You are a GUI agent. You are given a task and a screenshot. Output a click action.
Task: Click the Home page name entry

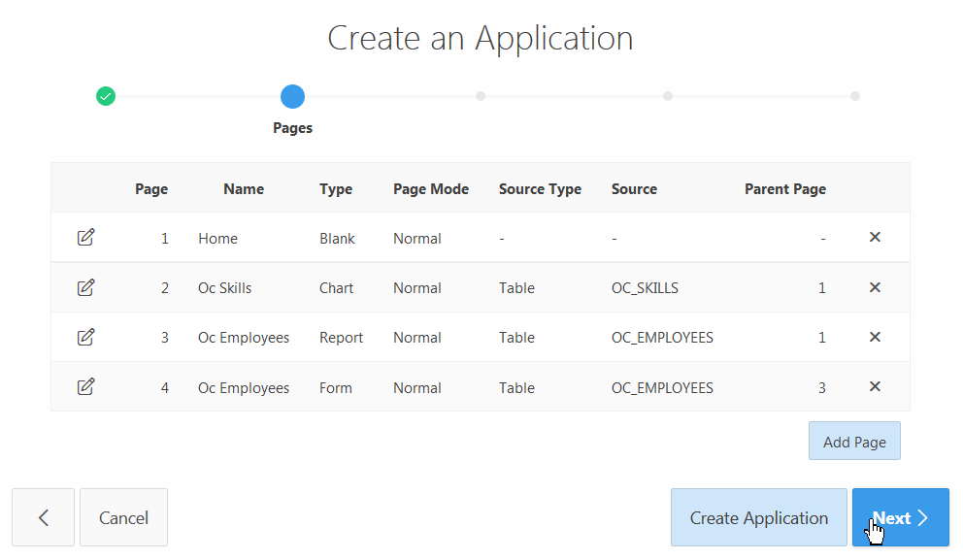click(217, 238)
